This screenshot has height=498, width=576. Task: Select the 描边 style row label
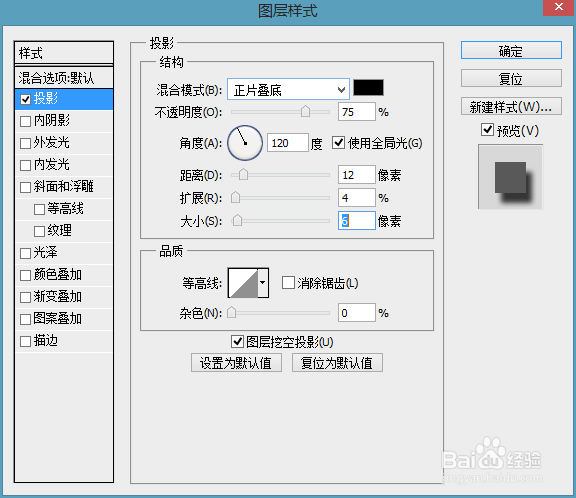[x=46, y=341]
